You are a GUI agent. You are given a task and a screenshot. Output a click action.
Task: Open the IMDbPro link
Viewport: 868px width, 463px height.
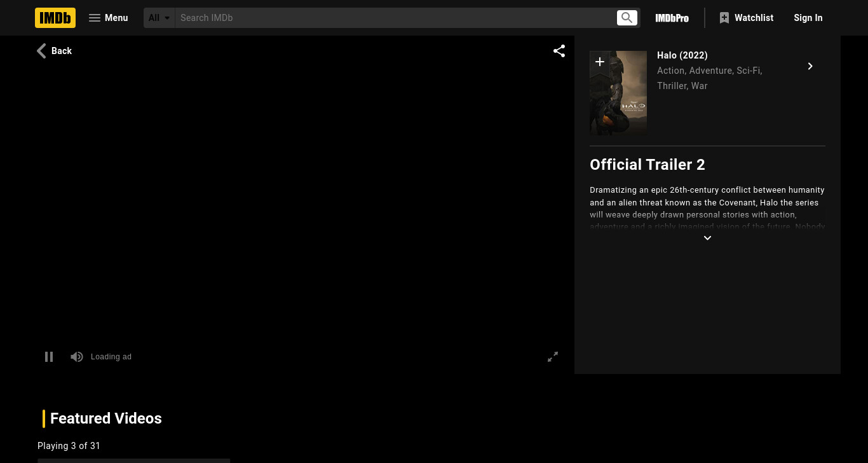[x=672, y=18]
